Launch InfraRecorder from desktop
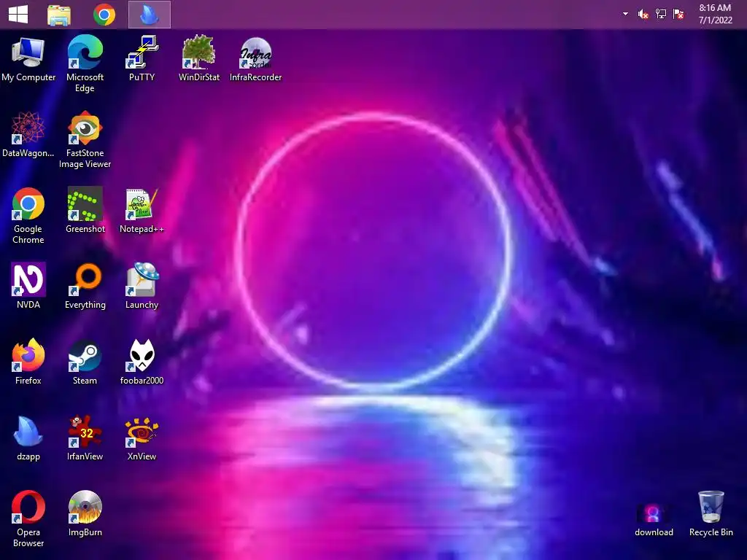 tap(256, 59)
